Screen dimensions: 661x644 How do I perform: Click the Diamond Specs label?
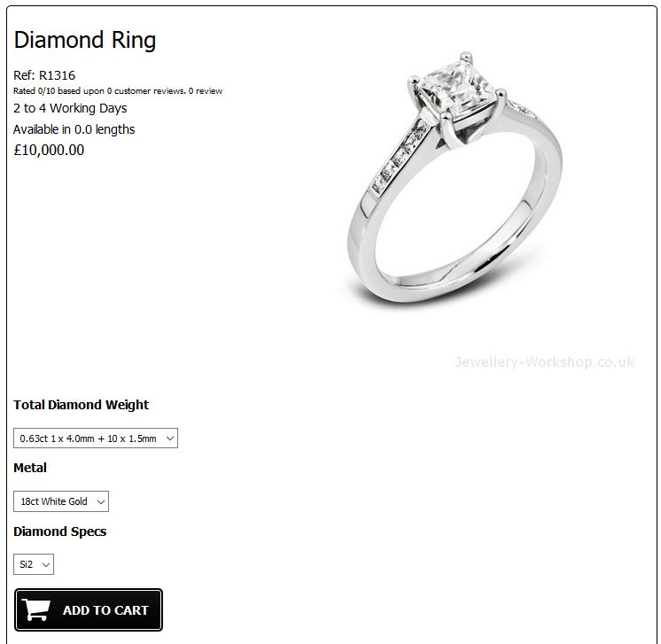[60, 531]
